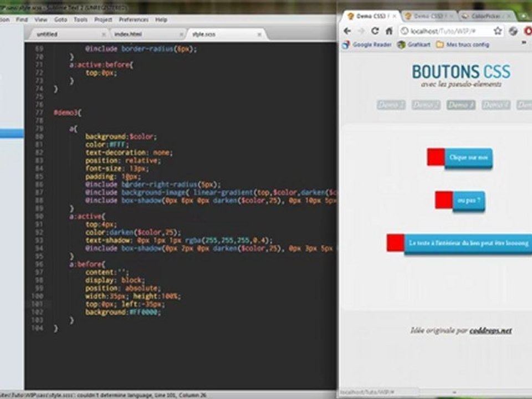Click the long Le texte à l'intérieur button

468,243
